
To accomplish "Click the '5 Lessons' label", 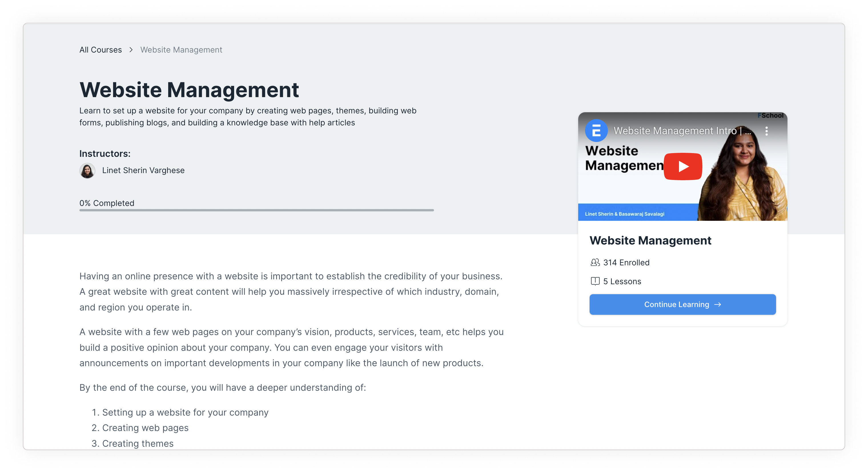I will click(x=622, y=282).
